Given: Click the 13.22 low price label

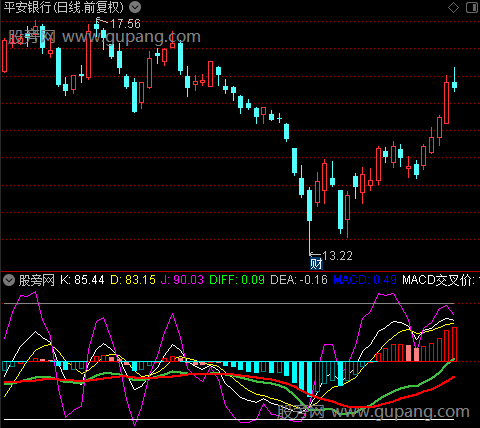Looking at the screenshot, I should pos(337,256).
